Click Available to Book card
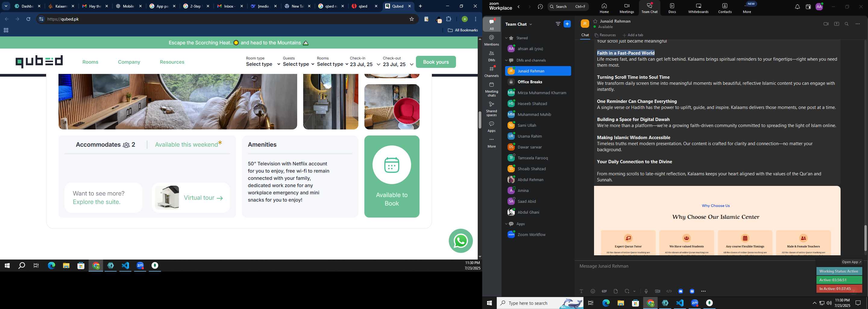This screenshot has width=868, height=309. pyautogui.click(x=392, y=177)
